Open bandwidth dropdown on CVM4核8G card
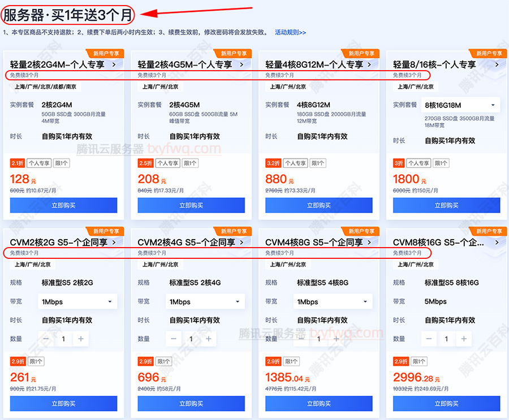 333,302
